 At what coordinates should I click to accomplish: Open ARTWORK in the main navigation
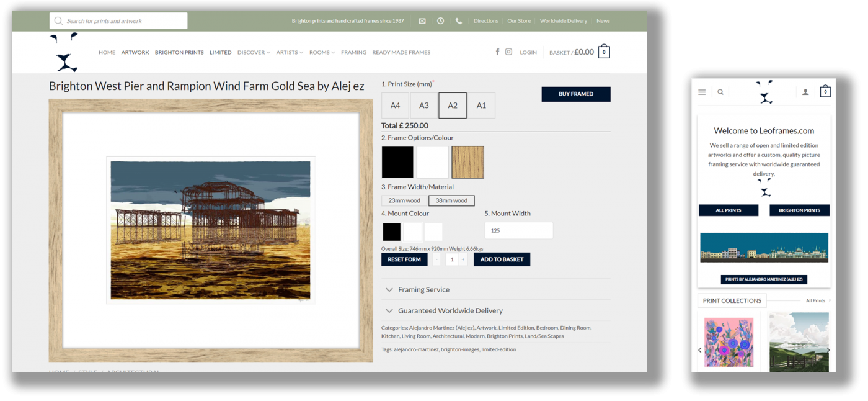click(135, 53)
